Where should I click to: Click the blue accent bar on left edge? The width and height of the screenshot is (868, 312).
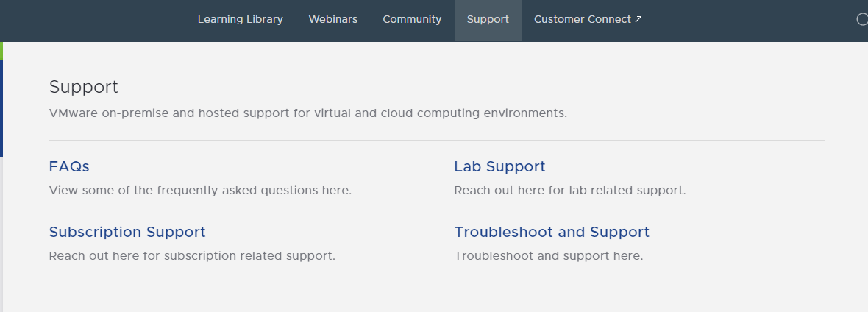[1, 108]
